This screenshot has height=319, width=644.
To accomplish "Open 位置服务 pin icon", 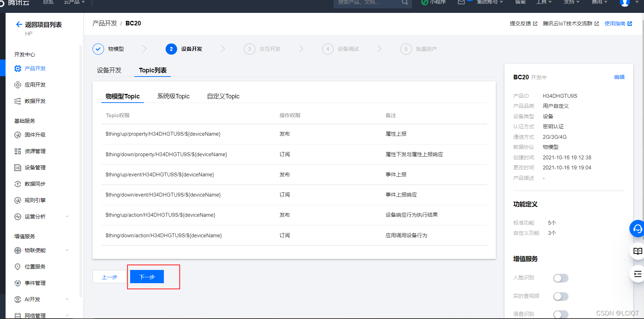I will (x=18, y=267).
